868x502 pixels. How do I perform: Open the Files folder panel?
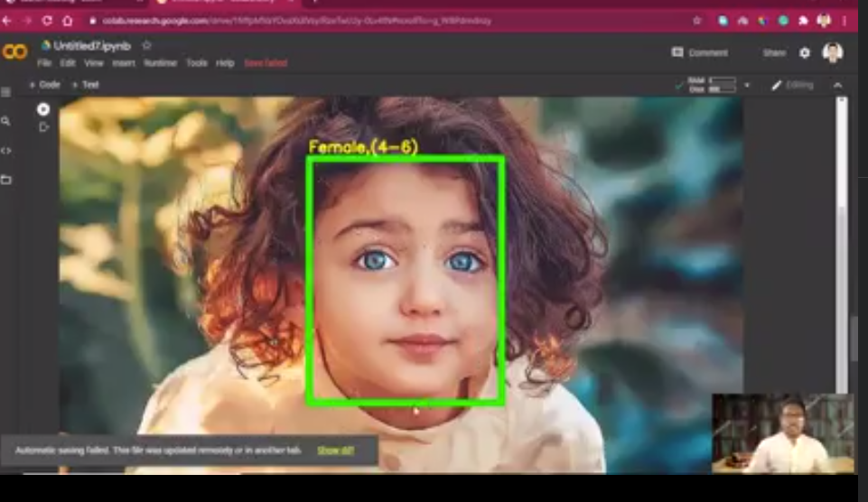[6, 180]
